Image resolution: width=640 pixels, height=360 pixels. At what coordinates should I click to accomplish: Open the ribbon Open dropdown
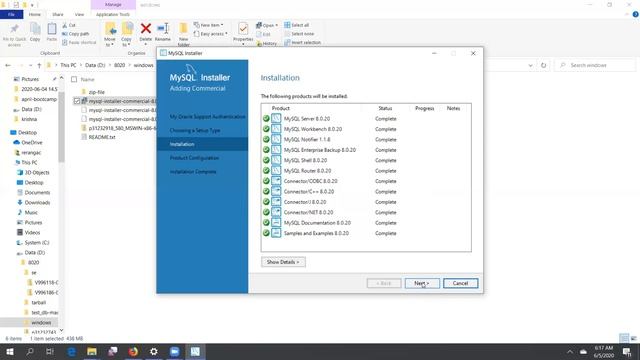(267, 25)
